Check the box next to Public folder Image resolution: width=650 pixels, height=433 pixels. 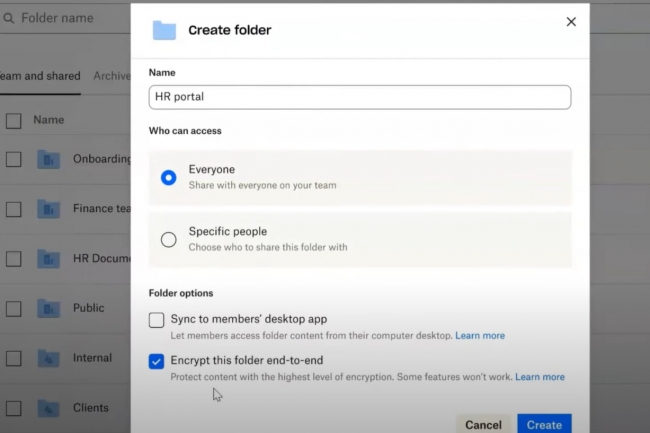pos(13,308)
